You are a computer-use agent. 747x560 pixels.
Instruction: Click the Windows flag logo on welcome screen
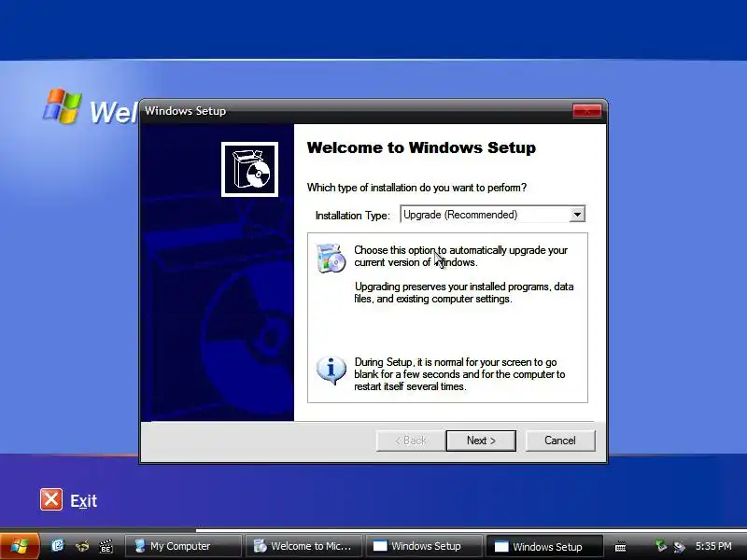pyautogui.click(x=62, y=105)
